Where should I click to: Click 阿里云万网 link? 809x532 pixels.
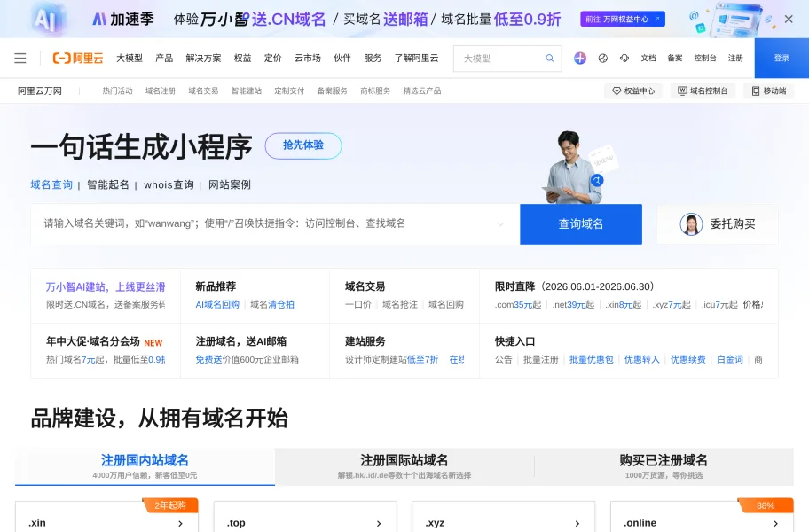(x=40, y=90)
